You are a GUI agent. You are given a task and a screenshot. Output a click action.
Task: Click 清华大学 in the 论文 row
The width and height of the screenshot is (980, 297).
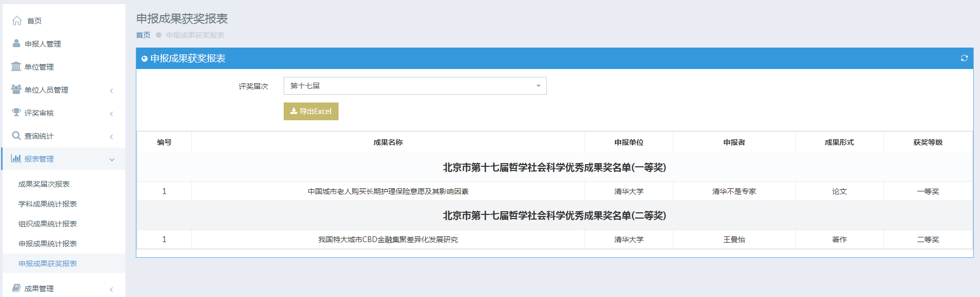pyautogui.click(x=629, y=191)
